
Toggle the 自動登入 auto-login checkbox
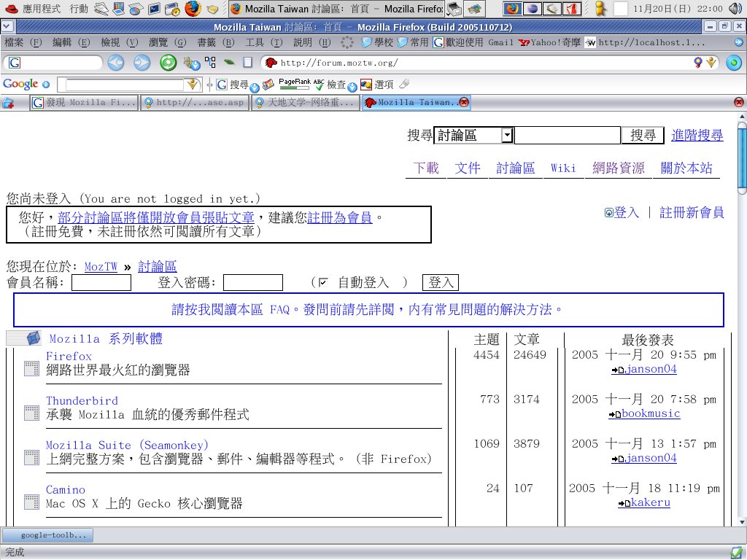tap(323, 283)
